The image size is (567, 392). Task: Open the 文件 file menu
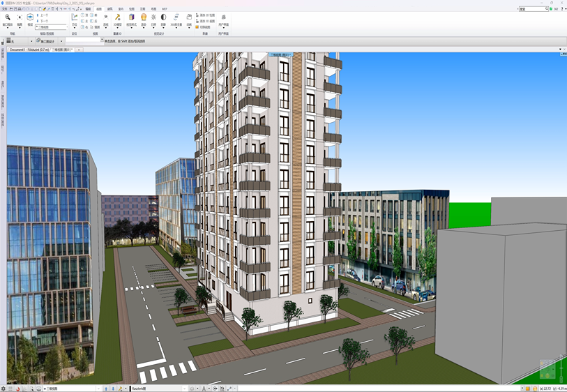tap(4, 9)
